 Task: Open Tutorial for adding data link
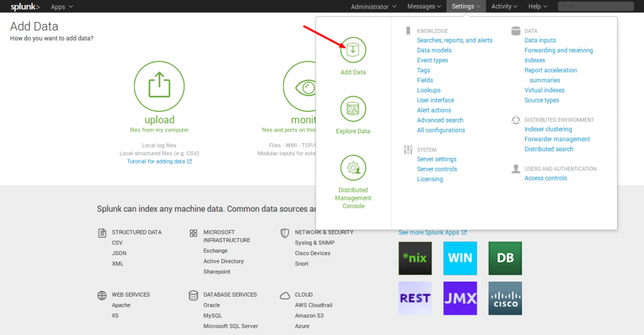click(x=159, y=162)
